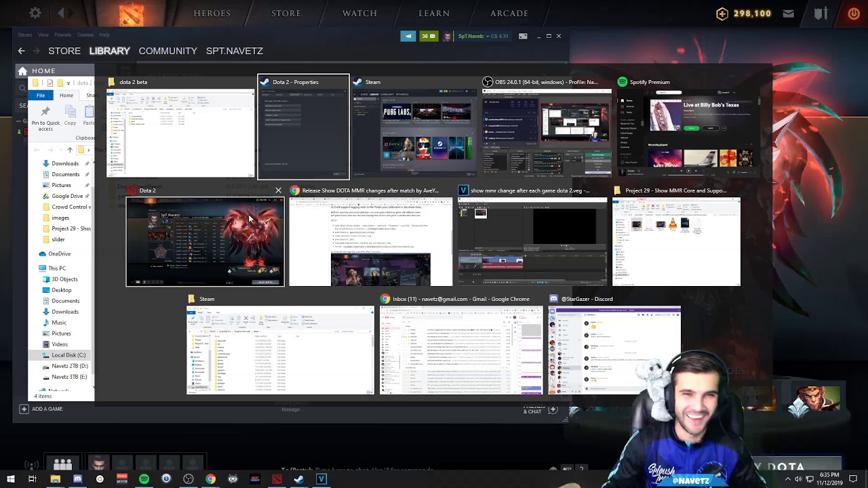Click the gold shard plus currency icon
Screen dimensions: 868x488
[x=722, y=13]
